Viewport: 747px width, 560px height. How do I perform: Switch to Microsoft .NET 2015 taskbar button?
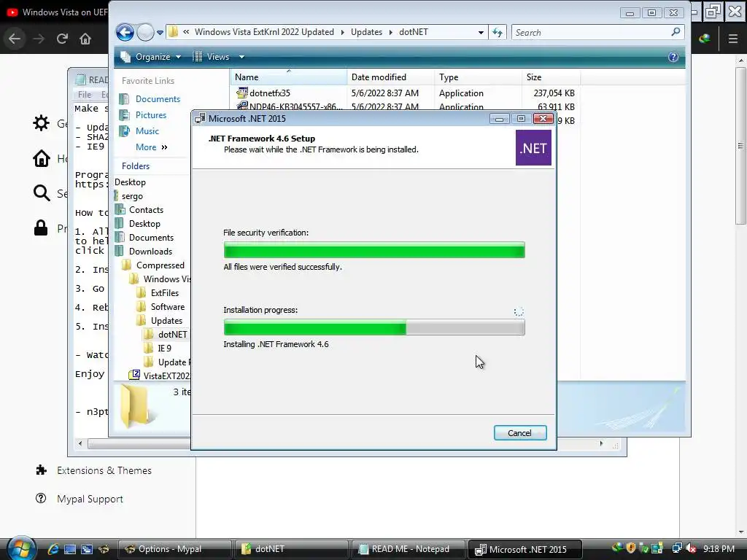(525, 549)
